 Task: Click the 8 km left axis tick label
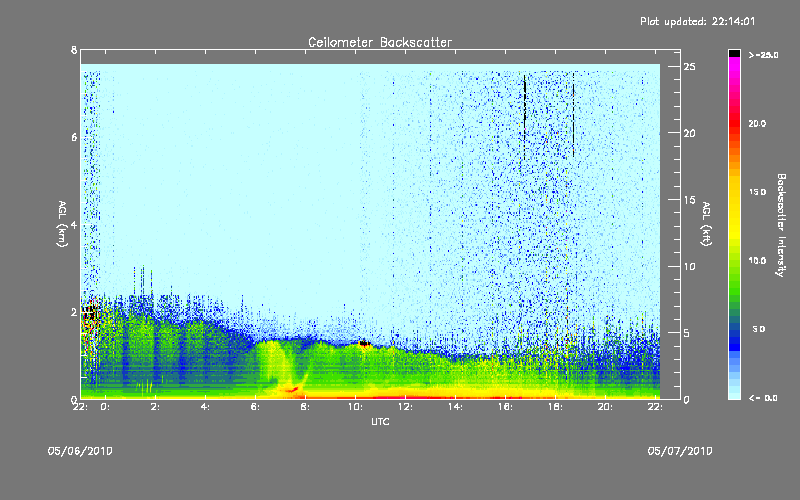click(74, 50)
